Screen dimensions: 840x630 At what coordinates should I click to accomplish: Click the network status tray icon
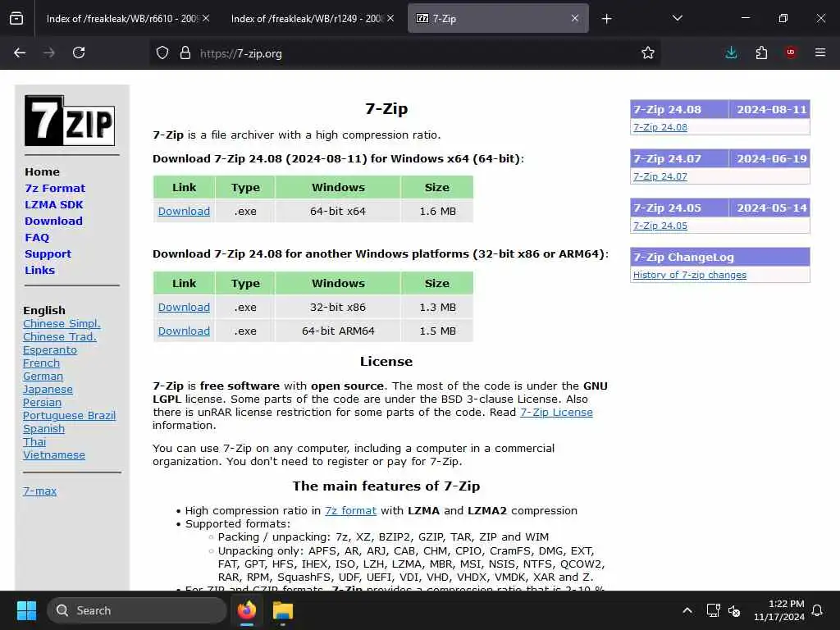coord(713,610)
